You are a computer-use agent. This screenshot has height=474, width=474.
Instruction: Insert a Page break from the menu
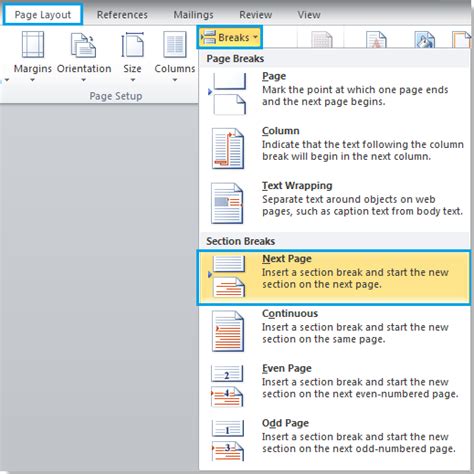333,94
